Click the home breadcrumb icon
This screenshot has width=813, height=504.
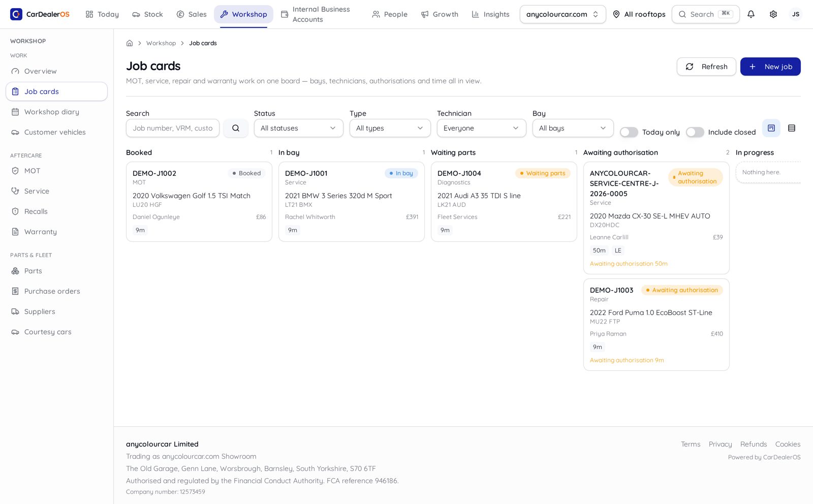[130, 43]
